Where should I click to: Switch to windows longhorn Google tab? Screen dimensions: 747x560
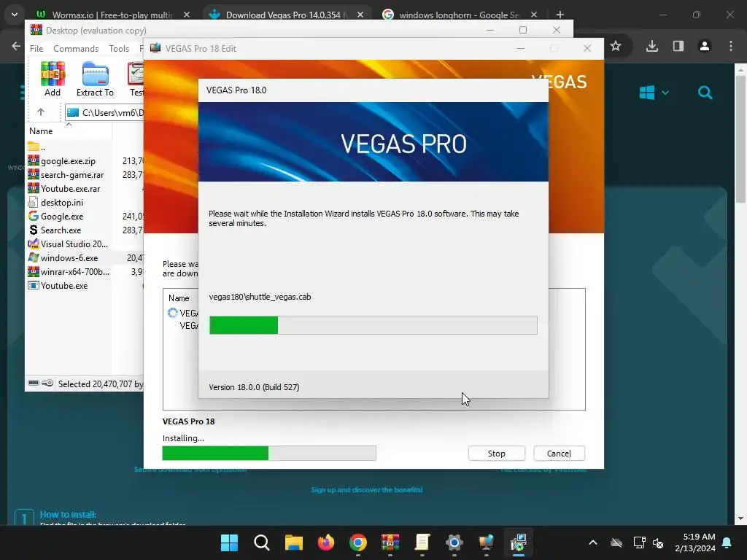click(459, 15)
